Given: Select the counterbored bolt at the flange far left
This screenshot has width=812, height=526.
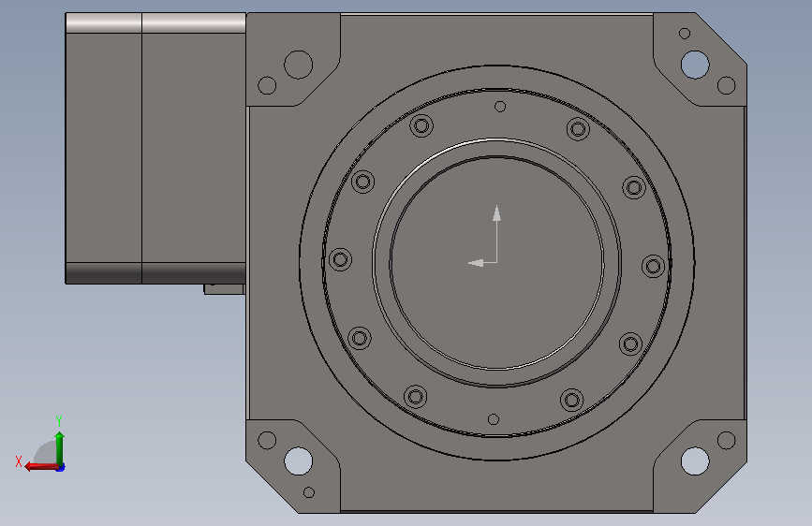Looking at the screenshot, I should pyautogui.click(x=340, y=259).
